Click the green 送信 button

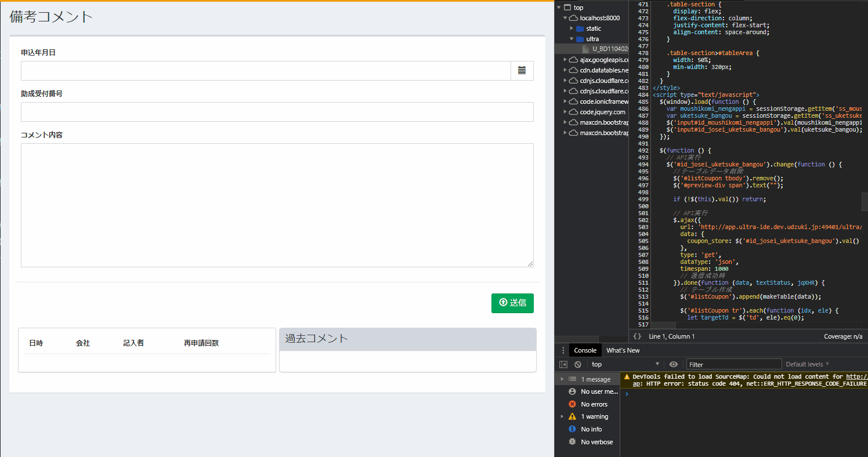coord(512,303)
